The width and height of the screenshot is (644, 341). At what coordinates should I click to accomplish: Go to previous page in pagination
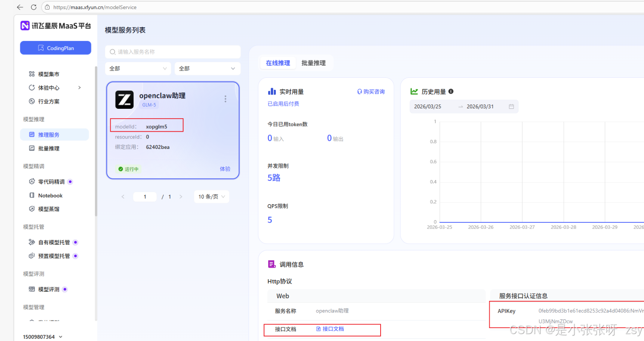pos(123,197)
